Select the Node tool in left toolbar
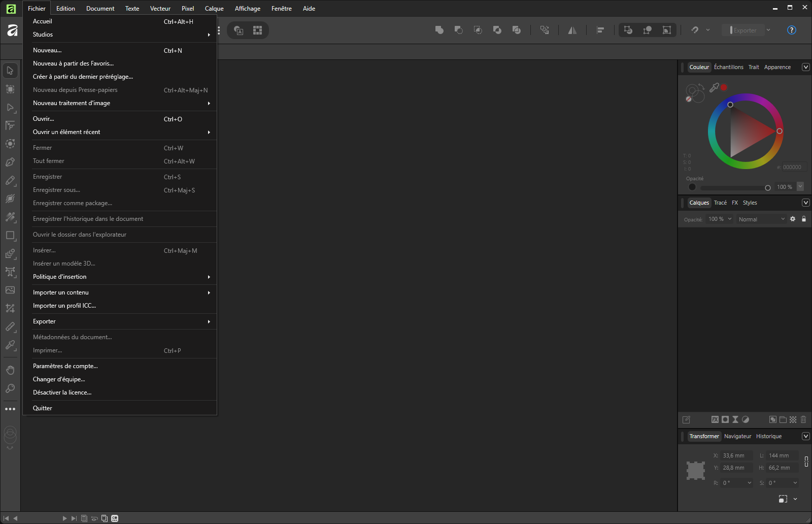812x524 pixels. 10,107
